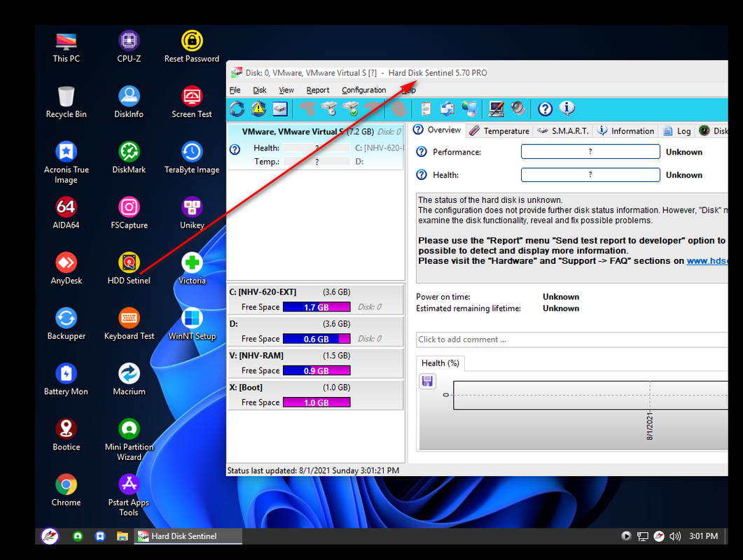Select the Reset Password desktop icon
This screenshot has height=560, width=743.
(191, 46)
